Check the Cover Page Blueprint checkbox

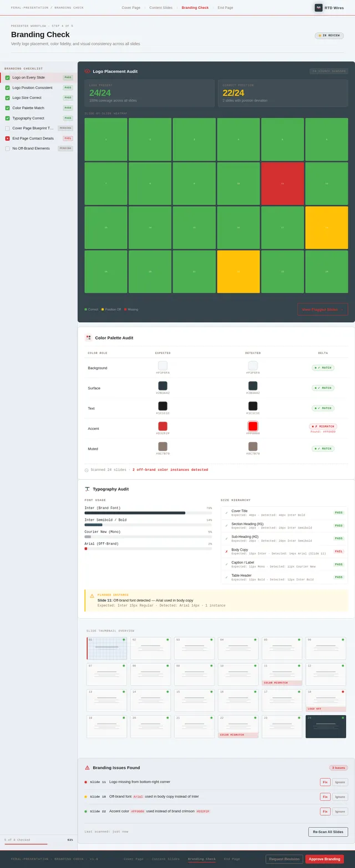click(x=7, y=128)
